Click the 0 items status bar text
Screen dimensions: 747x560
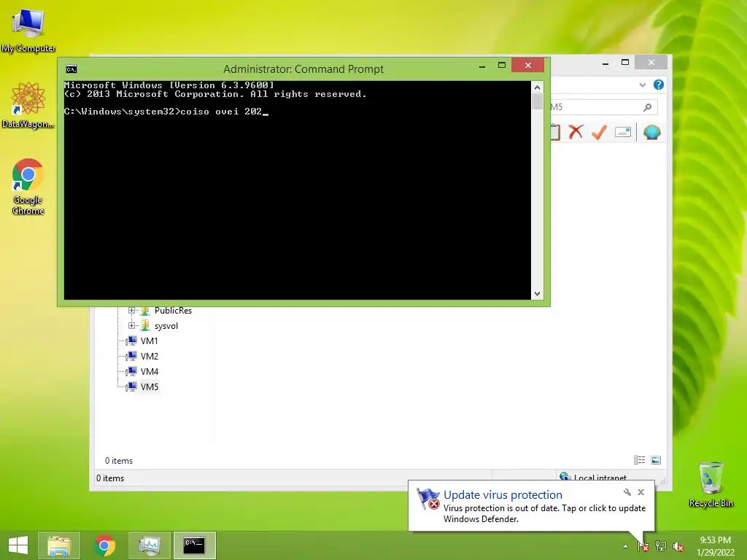coord(110,478)
